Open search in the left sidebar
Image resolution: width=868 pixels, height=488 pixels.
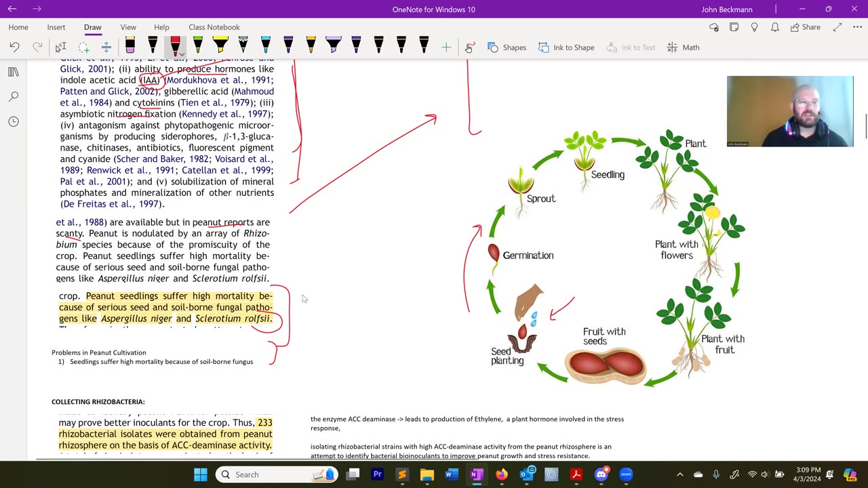coord(14,97)
